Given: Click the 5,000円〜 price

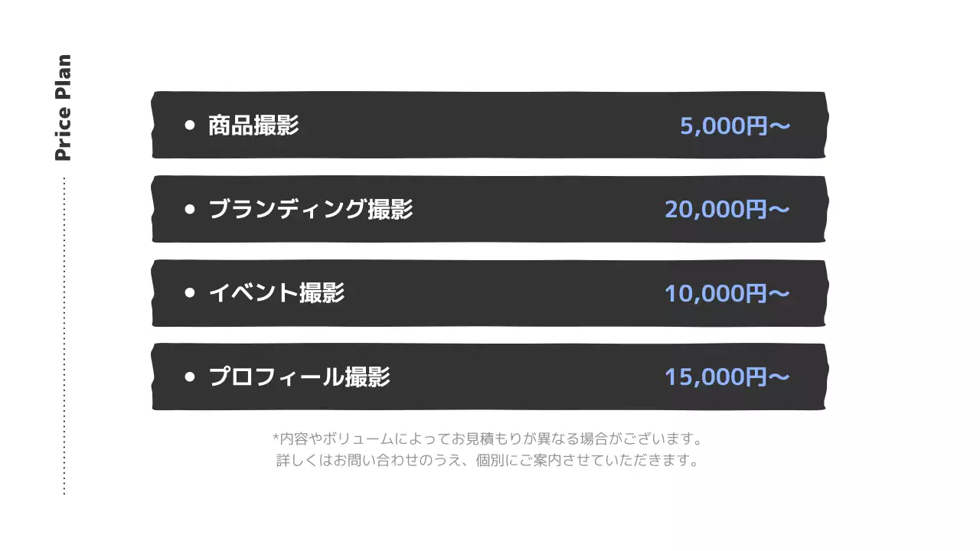Looking at the screenshot, I should coord(735,126).
